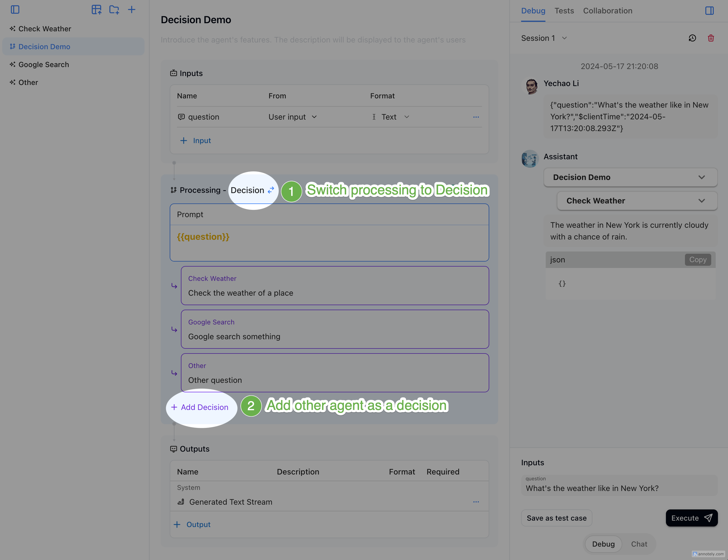The width and height of the screenshot is (728, 560).
Task: Click the import template icon
Action: 96,10
